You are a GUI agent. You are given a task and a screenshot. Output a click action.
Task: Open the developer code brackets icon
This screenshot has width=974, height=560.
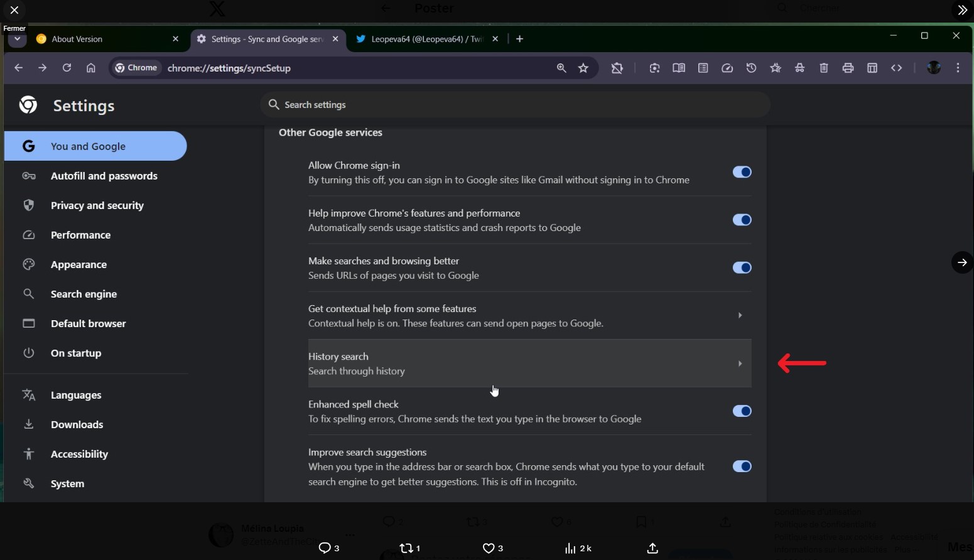coord(896,68)
